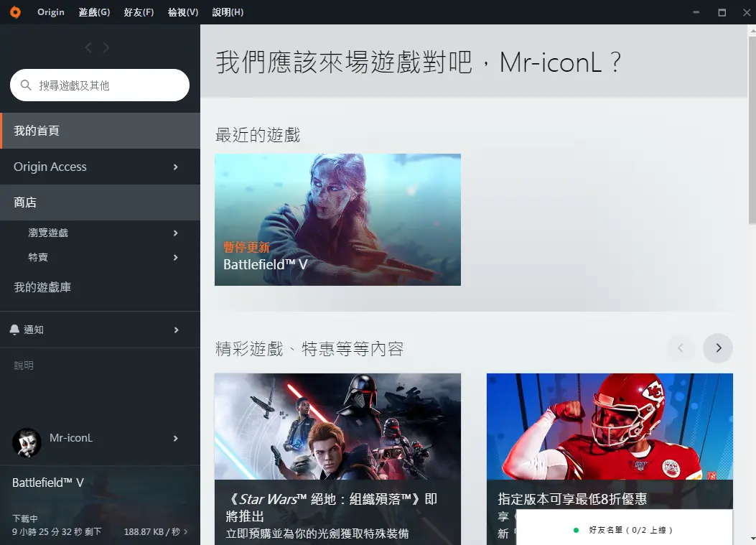Click the notification bell icon
Image resolution: width=756 pixels, height=545 pixels.
tap(14, 330)
